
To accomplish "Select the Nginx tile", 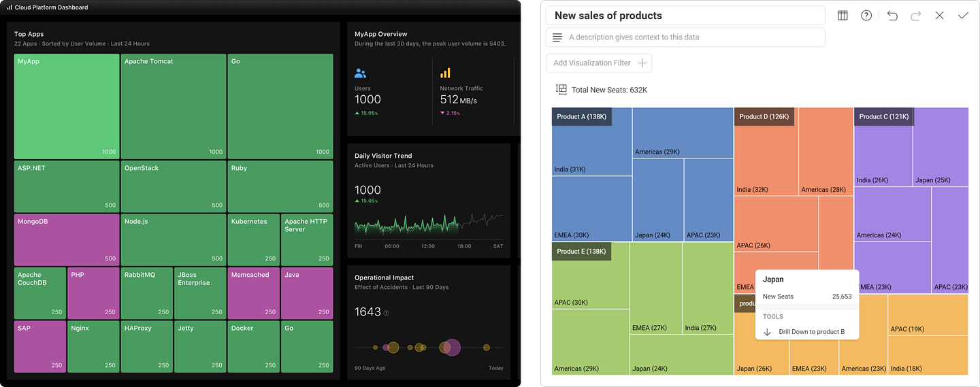I will (x=94, y=347).
